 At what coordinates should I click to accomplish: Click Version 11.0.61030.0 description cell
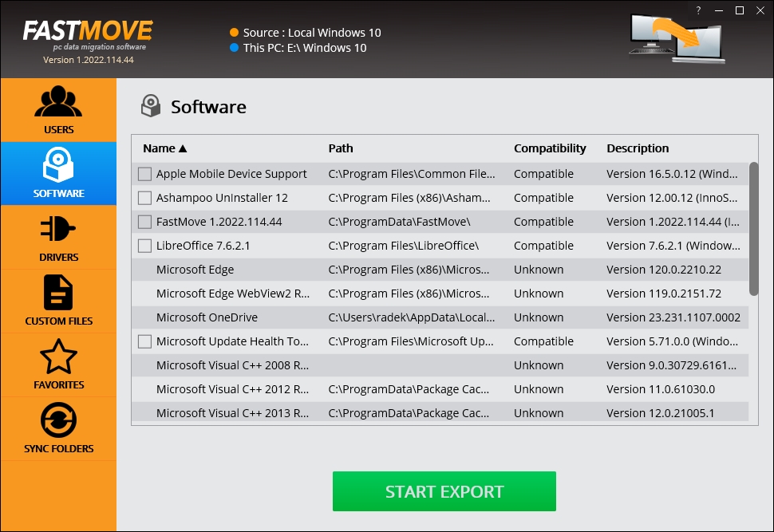(x=661, y=389)
